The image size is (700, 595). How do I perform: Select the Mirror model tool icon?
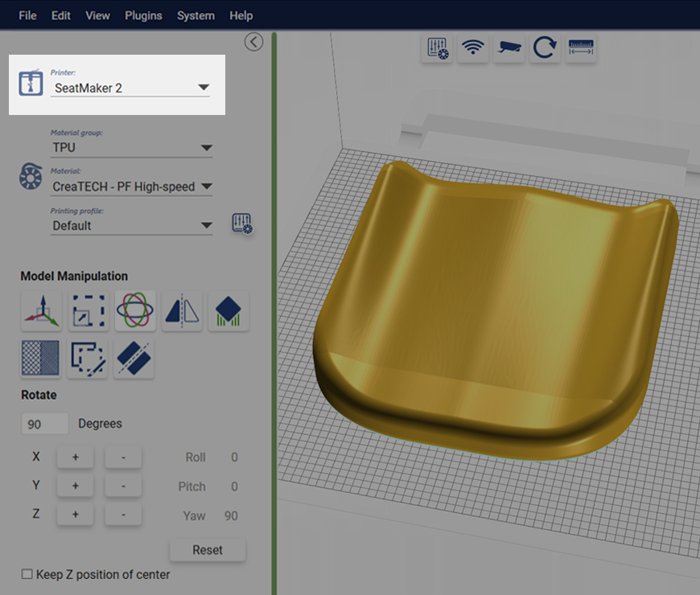click(x=182, y=311)
